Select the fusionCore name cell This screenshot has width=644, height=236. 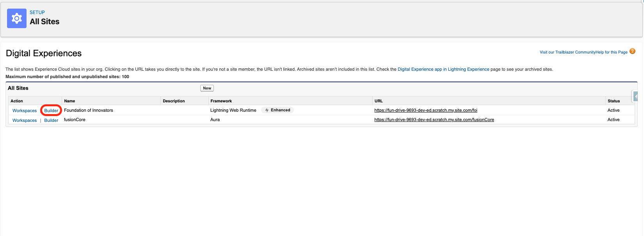(75, 120)
